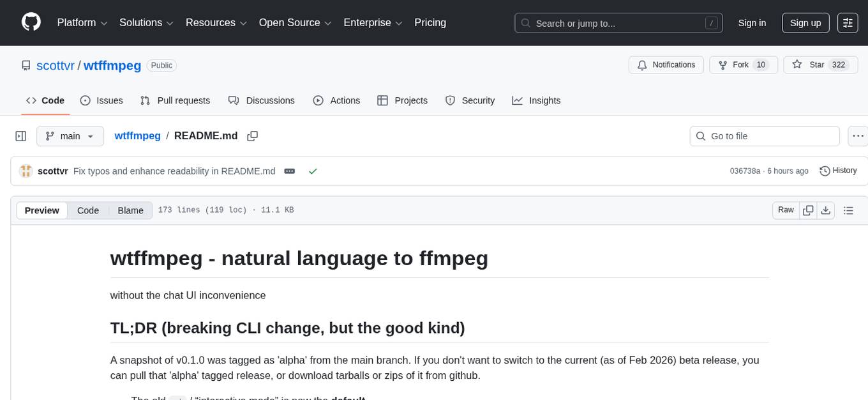Open the commit status check mark
The height and width of the screenshot is (400, 868).
313,171
